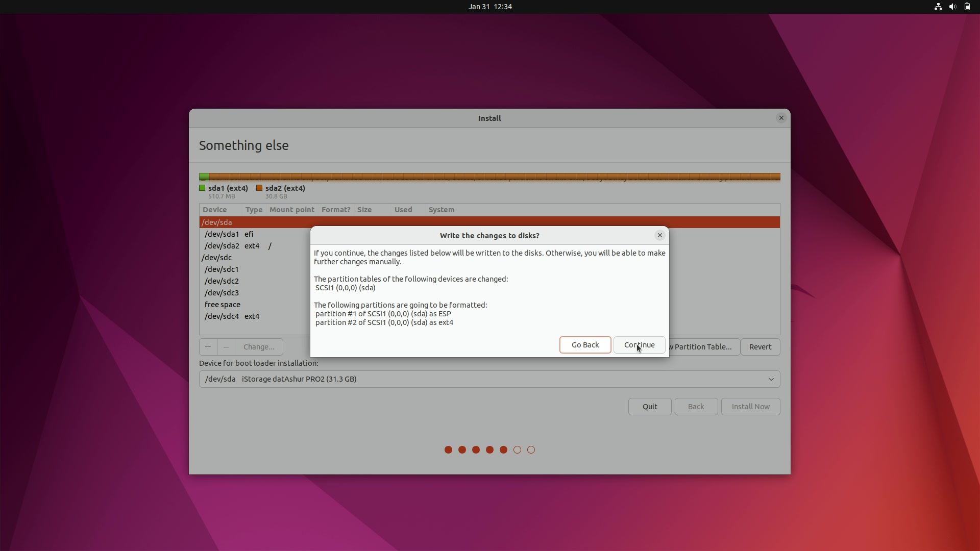
Task: Click the sda1 (ext4) legend label
Action: click(x=228, y=188)
